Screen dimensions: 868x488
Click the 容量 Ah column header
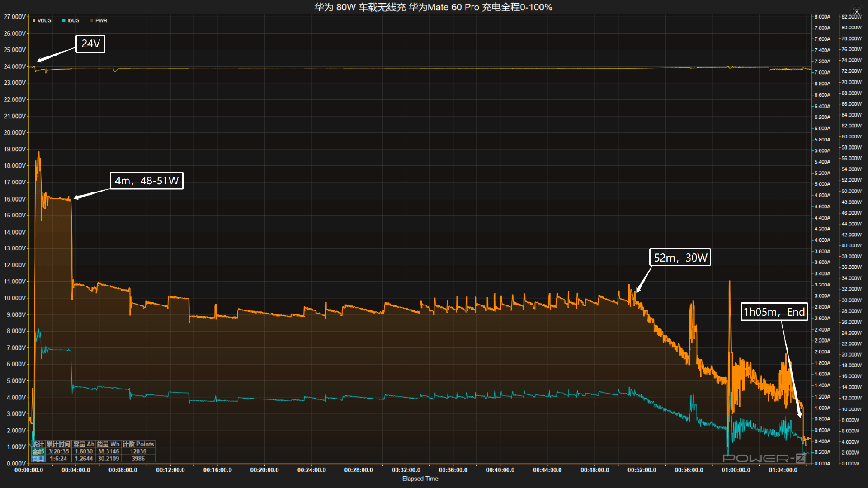tap(84, 444)
